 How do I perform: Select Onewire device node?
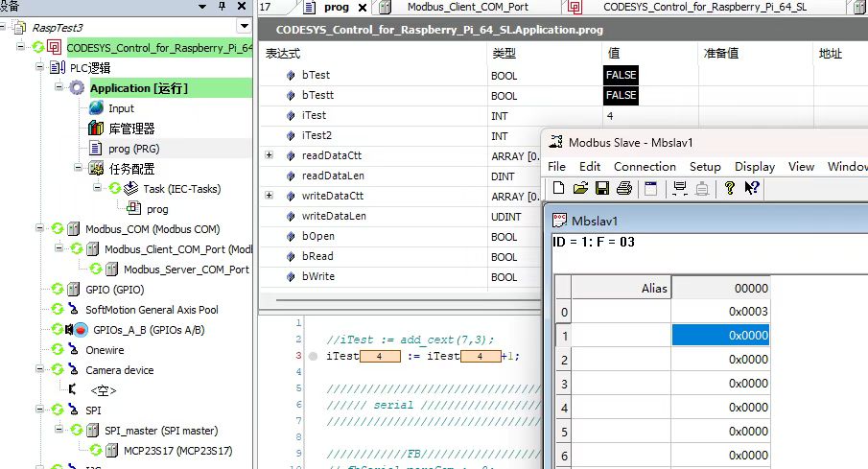[105, 350]
